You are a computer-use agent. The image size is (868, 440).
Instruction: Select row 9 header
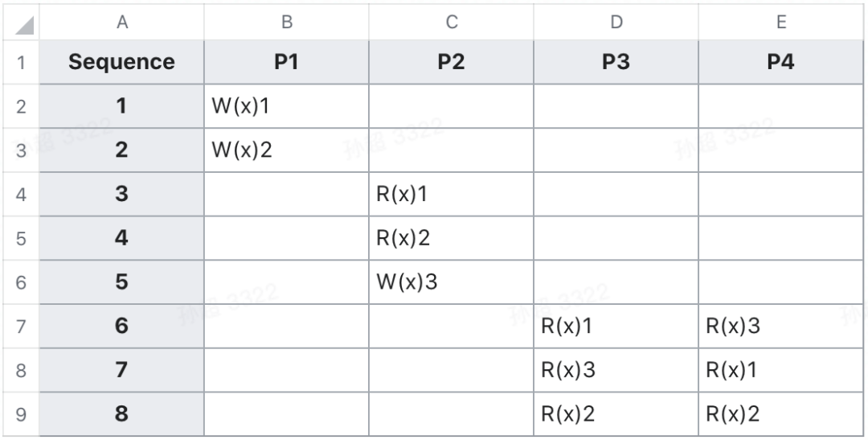click(21, 414)
